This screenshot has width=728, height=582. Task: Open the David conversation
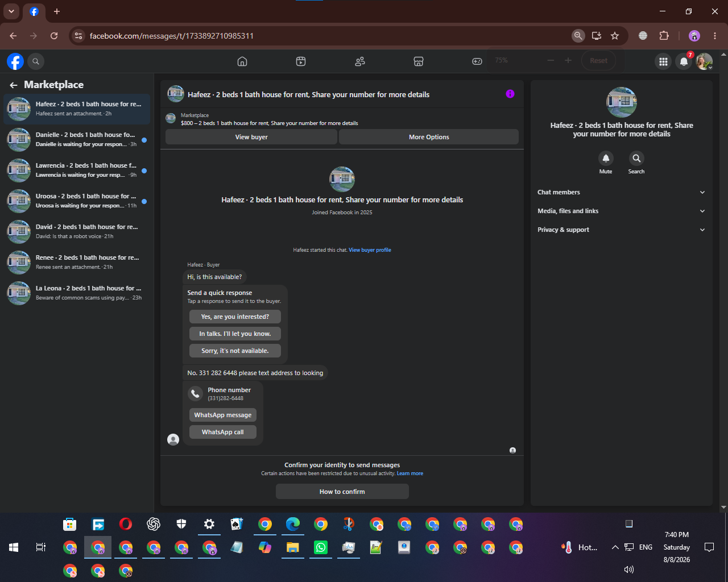coord(77,231)
